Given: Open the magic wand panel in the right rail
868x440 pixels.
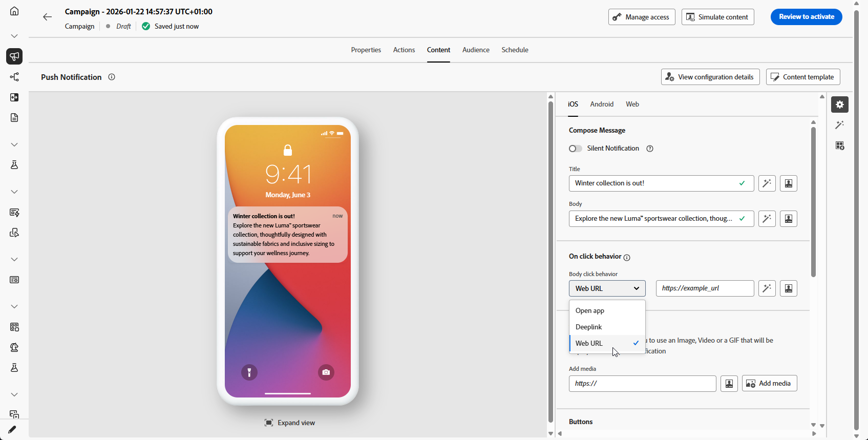Looking at the screenshot, I should pos(840,125).
